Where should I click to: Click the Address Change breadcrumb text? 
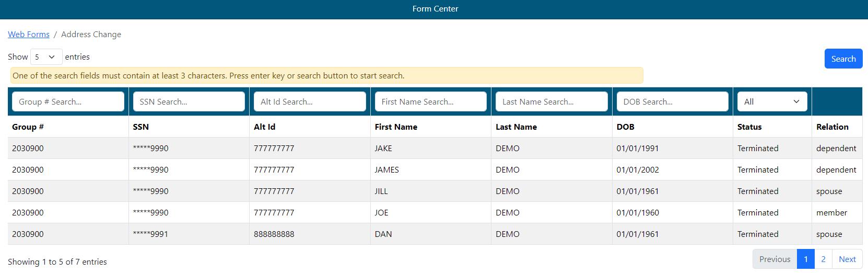91,35
